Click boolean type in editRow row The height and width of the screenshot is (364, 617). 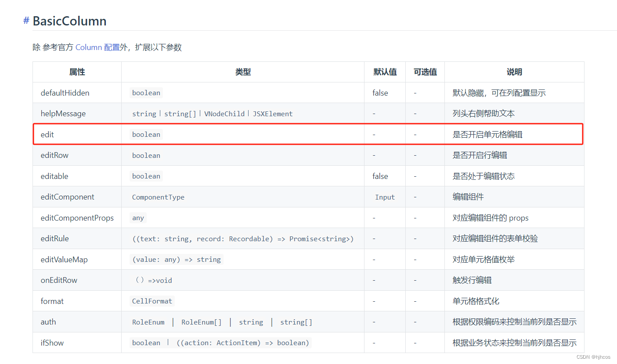pyautogui.click(x=146, y=156)
